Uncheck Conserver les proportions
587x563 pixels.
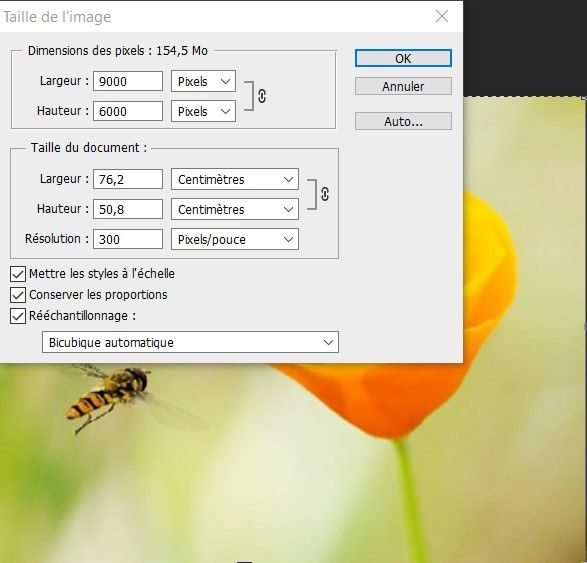pyautogui.click(x=18, y=295)
